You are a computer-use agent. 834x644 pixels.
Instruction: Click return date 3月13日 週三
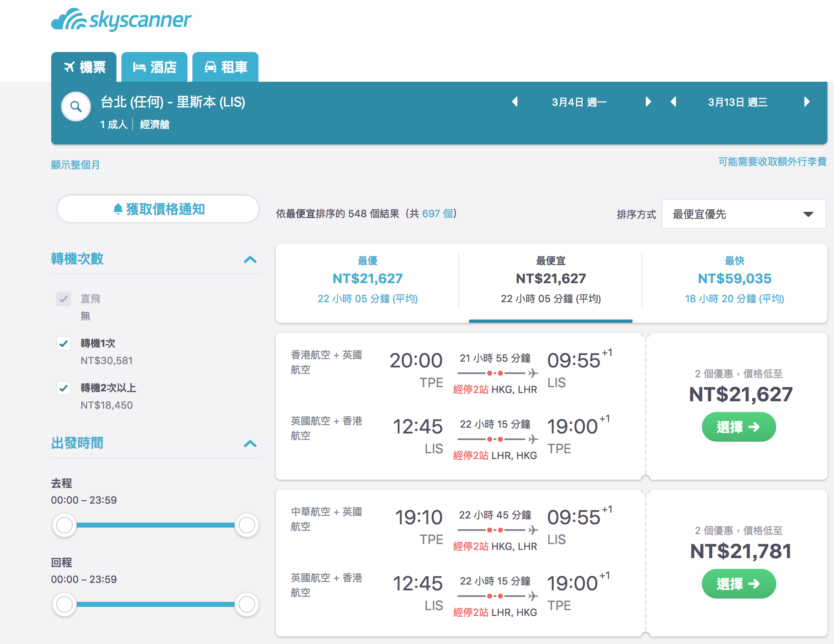737,102
